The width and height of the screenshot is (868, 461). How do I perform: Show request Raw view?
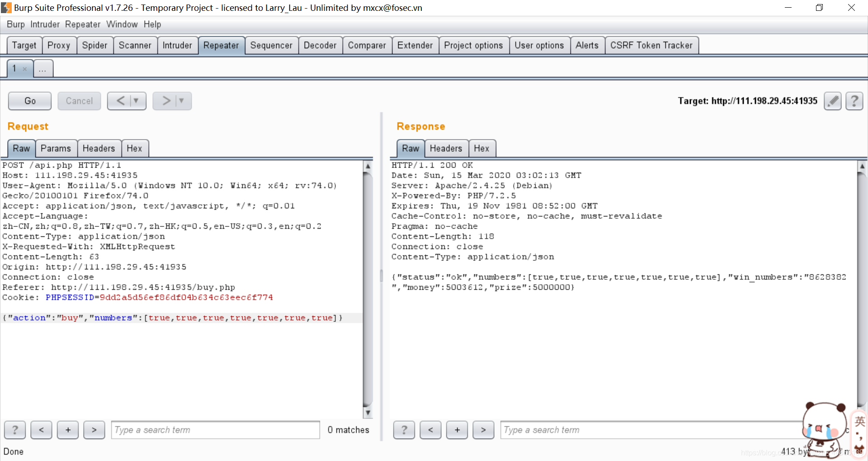[x=21, y=148]
